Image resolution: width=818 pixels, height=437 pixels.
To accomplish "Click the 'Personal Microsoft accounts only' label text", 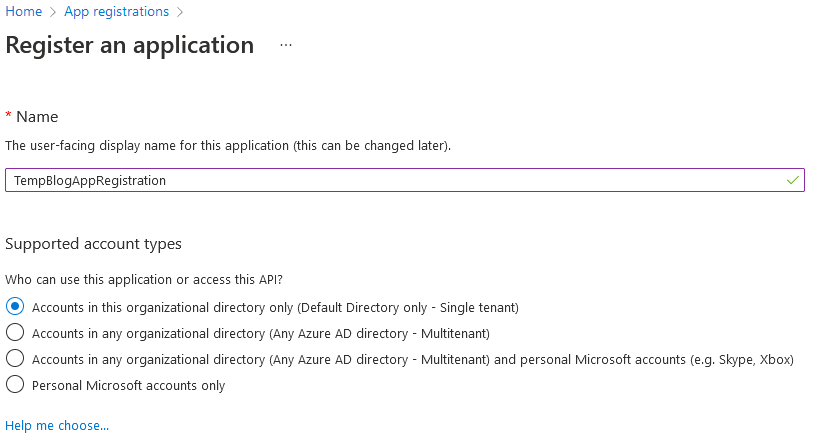I will point(128,386).
